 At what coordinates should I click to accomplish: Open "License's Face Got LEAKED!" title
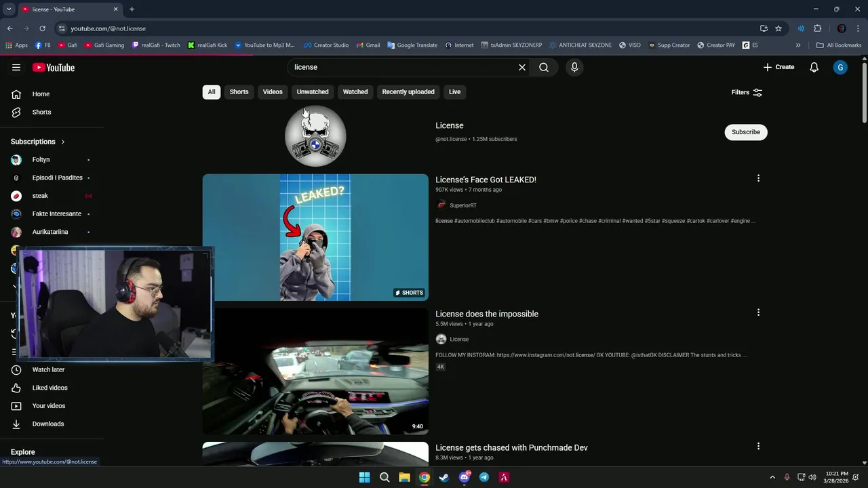click(x=486, y=180)
